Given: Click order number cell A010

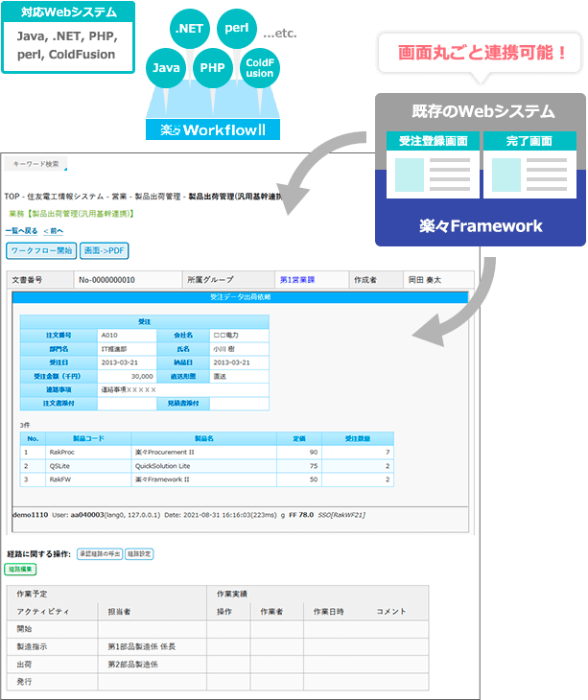Looking at the screenshot, I should pos(127,336).
